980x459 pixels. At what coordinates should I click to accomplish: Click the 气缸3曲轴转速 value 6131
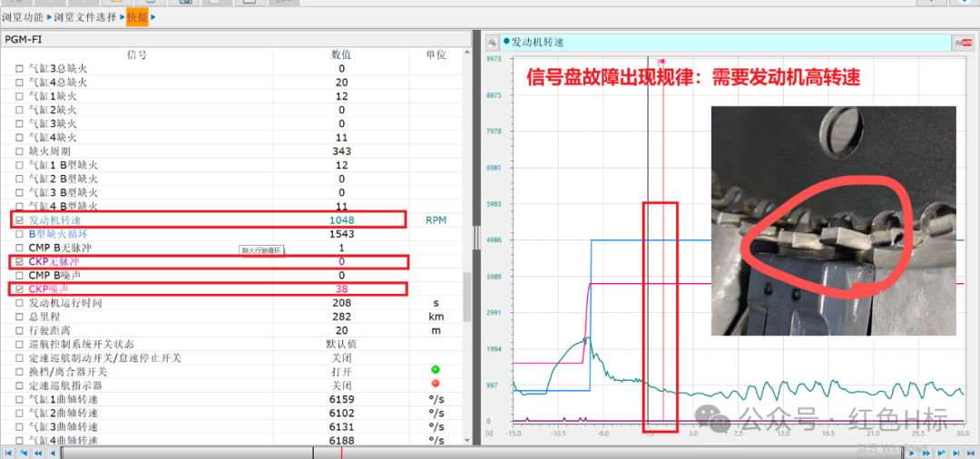pyautogui.click(x=341, y=427)
